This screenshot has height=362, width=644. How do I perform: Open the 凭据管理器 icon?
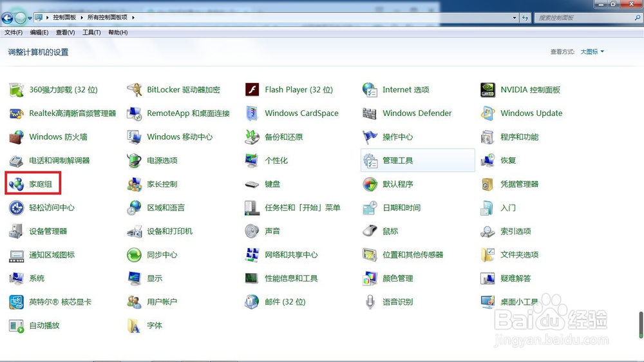point(488,184)
